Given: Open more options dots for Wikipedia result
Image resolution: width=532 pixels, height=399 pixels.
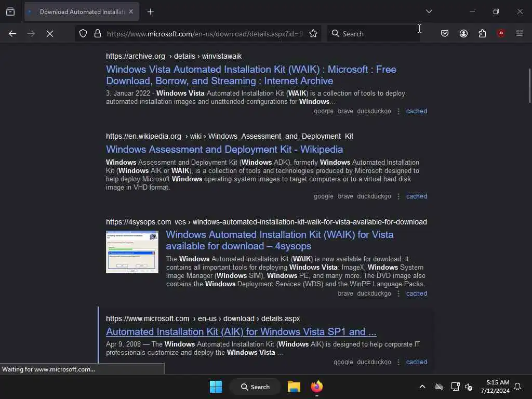Looking at the screenshot, I should pyautogui.click(x=398, y=196).
